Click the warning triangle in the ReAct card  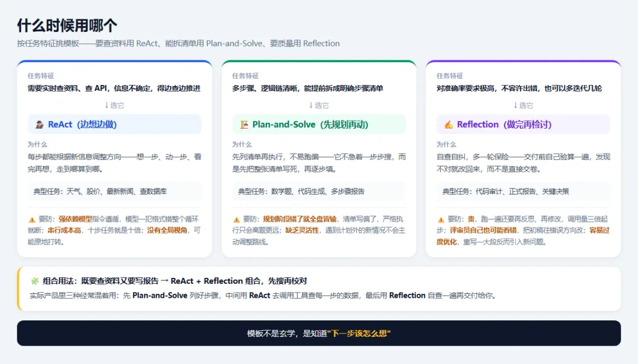32,219
